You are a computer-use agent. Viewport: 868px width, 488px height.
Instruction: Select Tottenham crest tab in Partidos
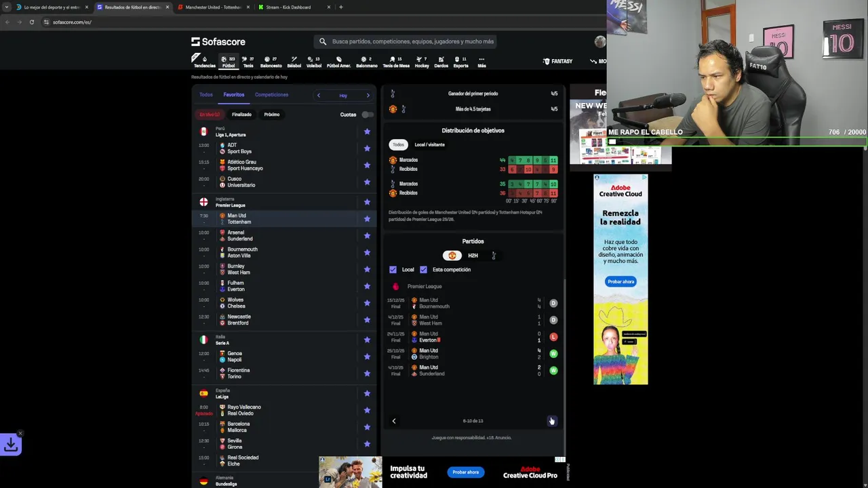493,256
